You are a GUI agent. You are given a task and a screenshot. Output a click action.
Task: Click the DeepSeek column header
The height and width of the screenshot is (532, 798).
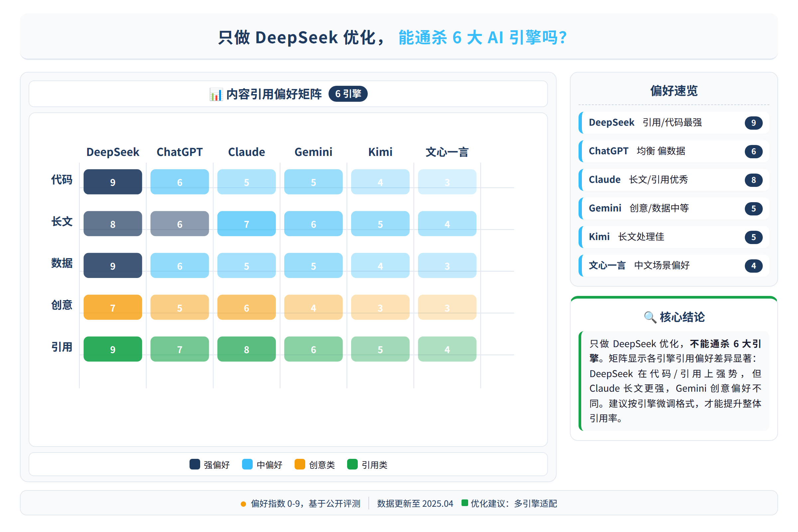click(x=113, y=152)
